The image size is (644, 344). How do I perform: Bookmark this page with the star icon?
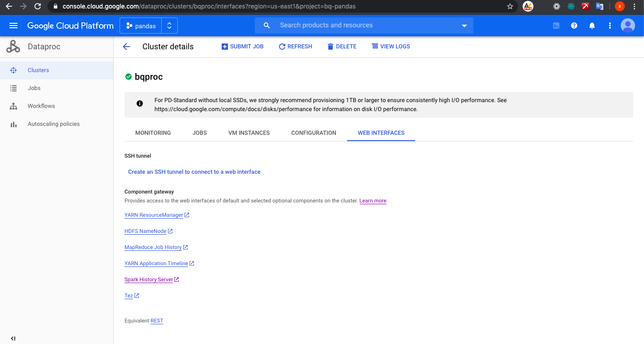(x=510, y=6)
